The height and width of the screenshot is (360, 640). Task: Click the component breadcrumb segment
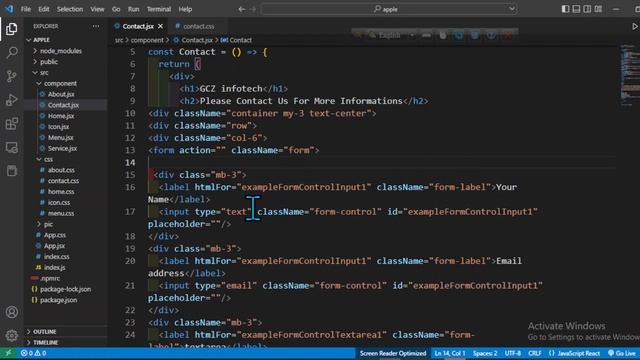(147, 40)
